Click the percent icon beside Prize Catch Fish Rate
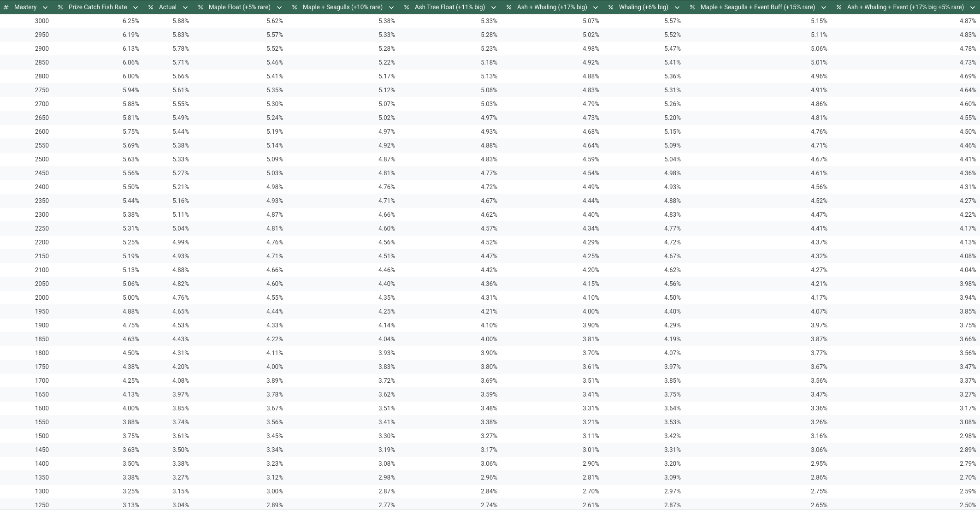 pos(60,7)
